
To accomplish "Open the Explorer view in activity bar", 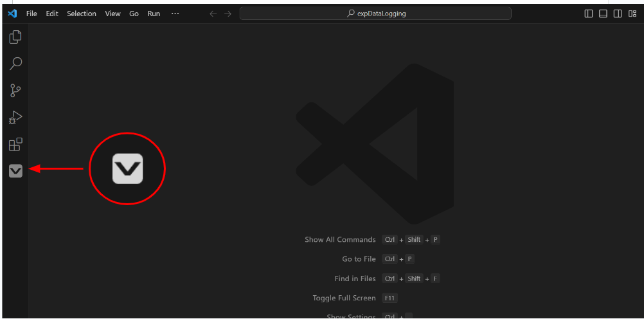I will (x=15, y=37).
